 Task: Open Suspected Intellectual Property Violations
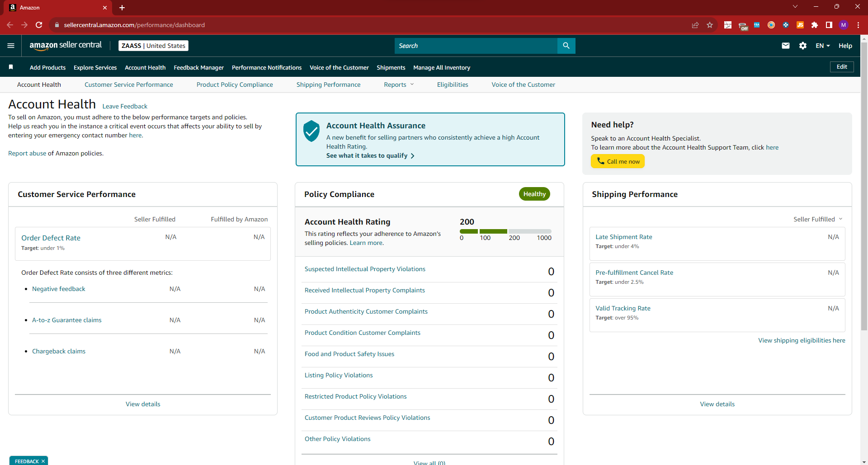coord(365,269)
